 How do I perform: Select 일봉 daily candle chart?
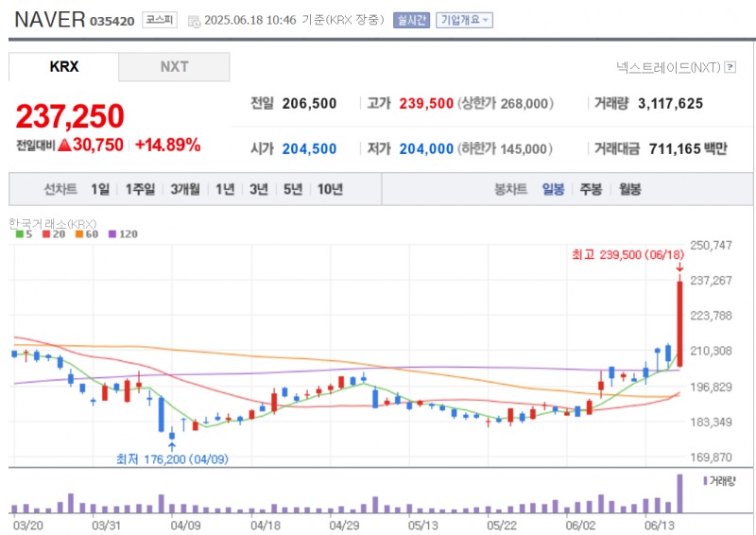[x=553, y=189]
